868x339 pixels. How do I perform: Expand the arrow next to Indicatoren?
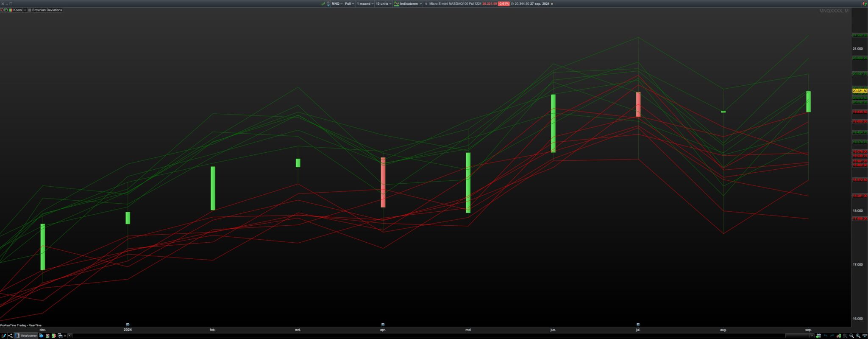tap(420, 4)
